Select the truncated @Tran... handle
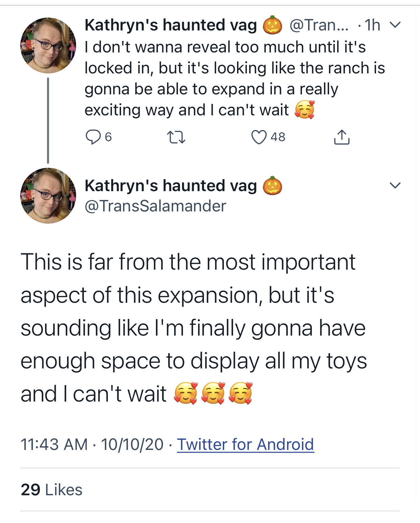This screenshot has height=523, width=420. point(319,25)
